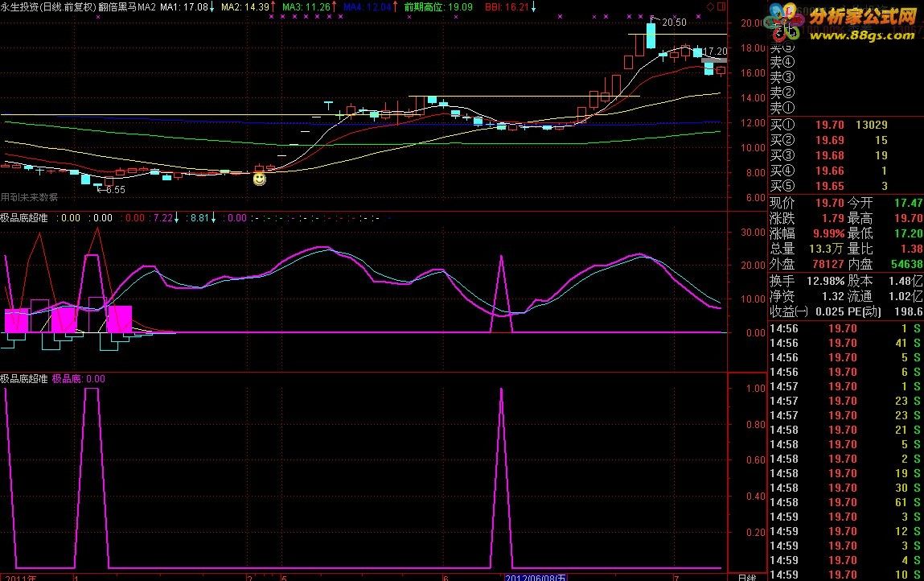Viewport: 924px width, 581px height.
Task: Click the 翻倍黑马MA2 indicator name
Action: tap(127, 7)
